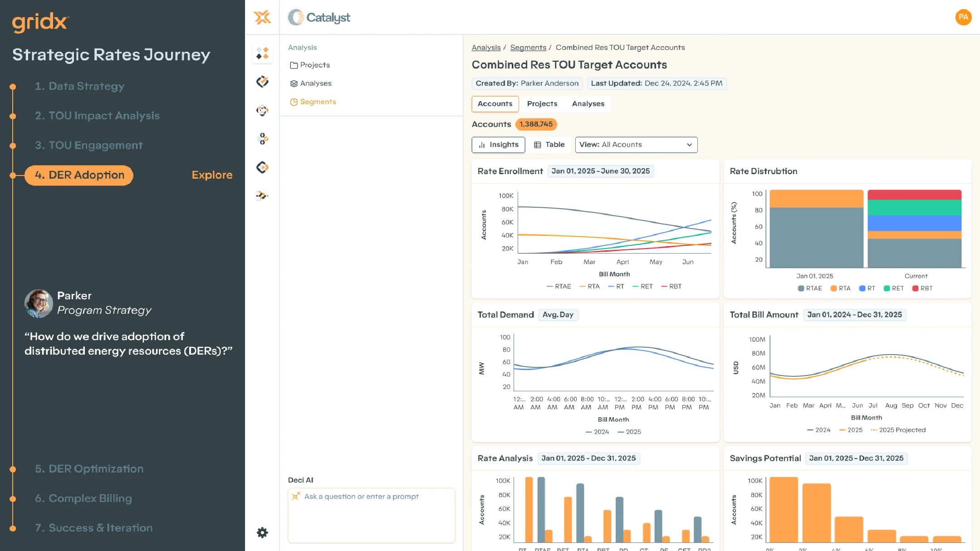Select the branching arrows module icon

[262, 196]
